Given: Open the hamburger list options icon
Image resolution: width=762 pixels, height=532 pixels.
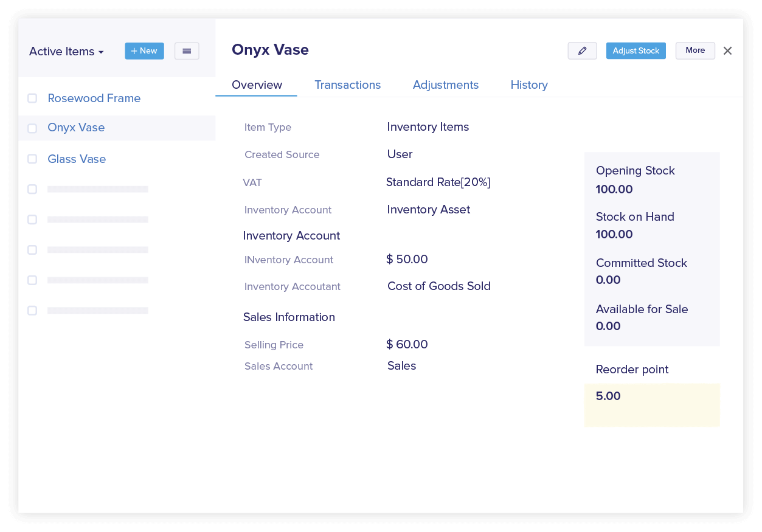Looking at the screenshot, I should [x=187, y=51].
